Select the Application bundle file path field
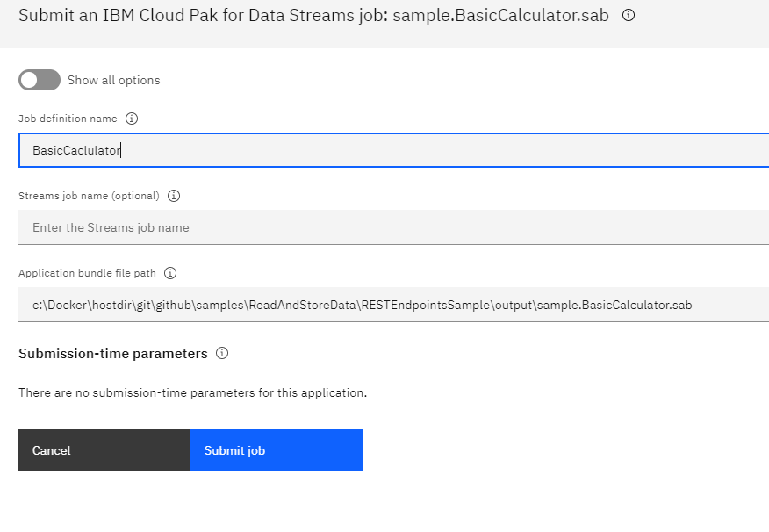Viewport: 769px width, 532px height. 393,305
